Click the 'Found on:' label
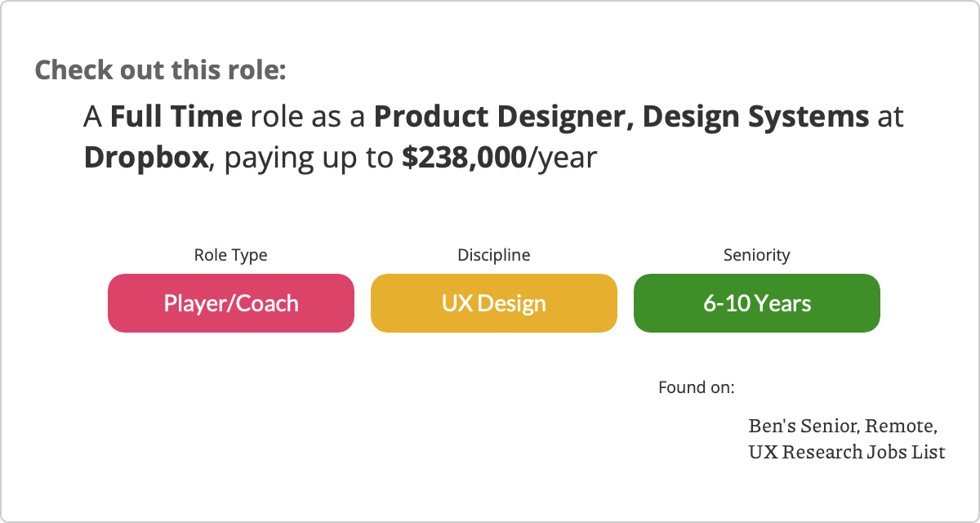This screenshot has width=980, height=523. coord(696,387)
